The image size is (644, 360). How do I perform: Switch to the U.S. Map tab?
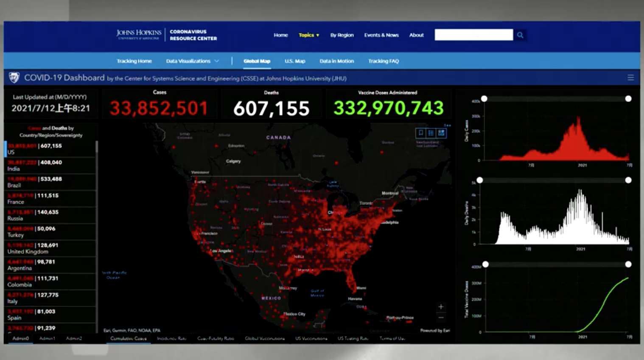pyautogui.click(x=295, y=61)
